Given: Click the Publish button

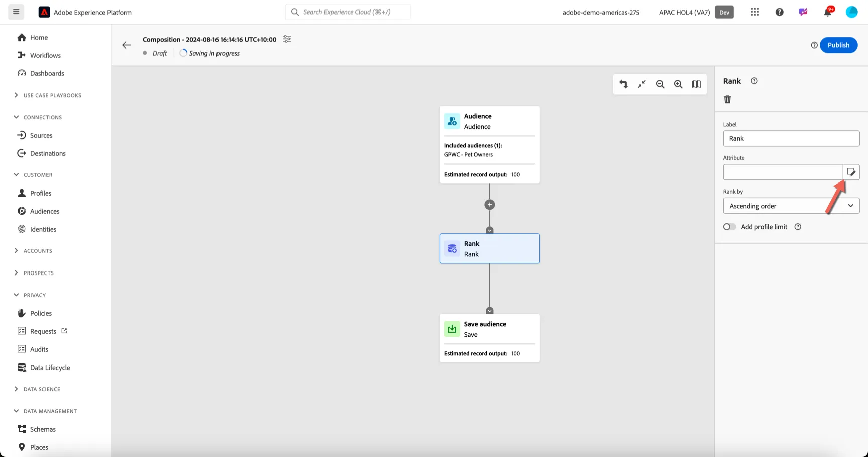Looking at the screenshot, I should tap(838, 45).
